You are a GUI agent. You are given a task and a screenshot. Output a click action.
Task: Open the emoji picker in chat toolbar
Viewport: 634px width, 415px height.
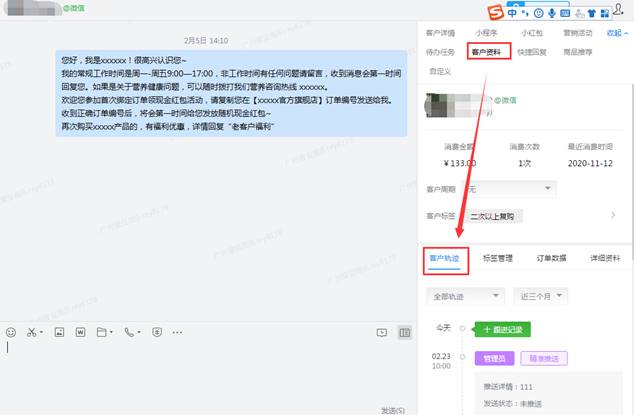point(11,332)
